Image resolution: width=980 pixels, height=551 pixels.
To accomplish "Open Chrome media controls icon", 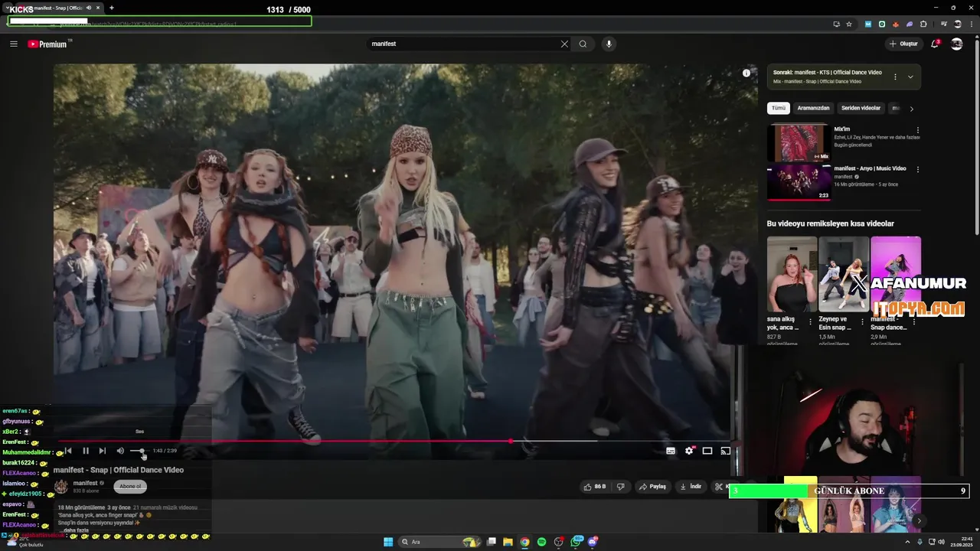I will point(944,24).
